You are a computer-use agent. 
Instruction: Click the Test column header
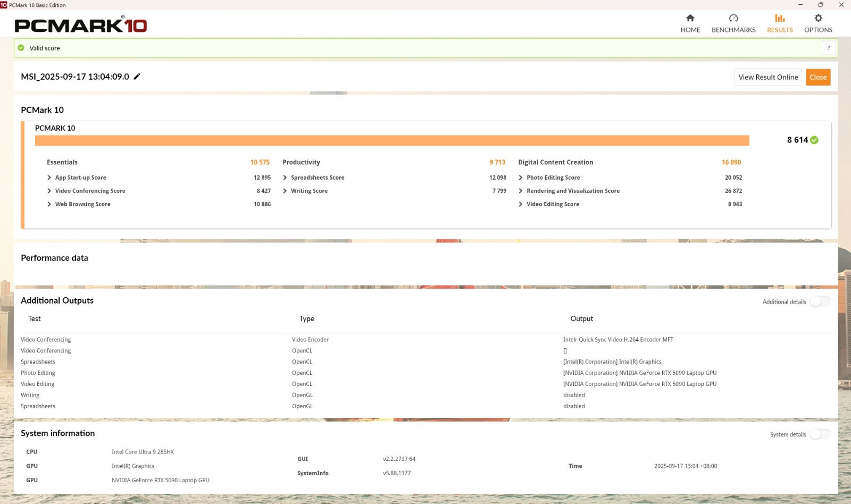coord(35,319)
